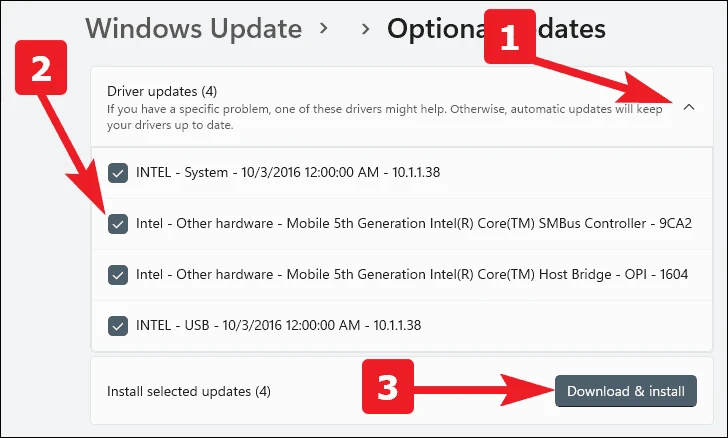
Task: Toggle the Host Bridge - OPI - 1604 checkbox
Action: (118, 275)
